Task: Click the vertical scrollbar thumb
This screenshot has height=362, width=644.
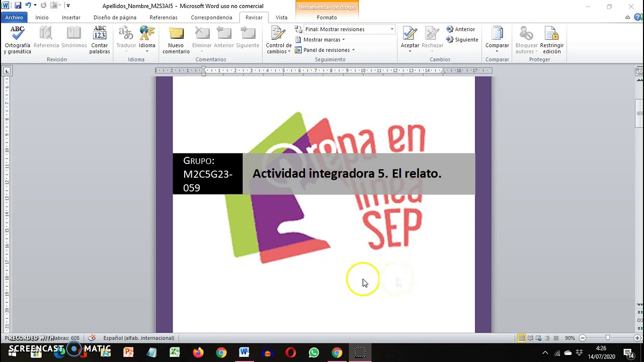Action: [639, 113]
